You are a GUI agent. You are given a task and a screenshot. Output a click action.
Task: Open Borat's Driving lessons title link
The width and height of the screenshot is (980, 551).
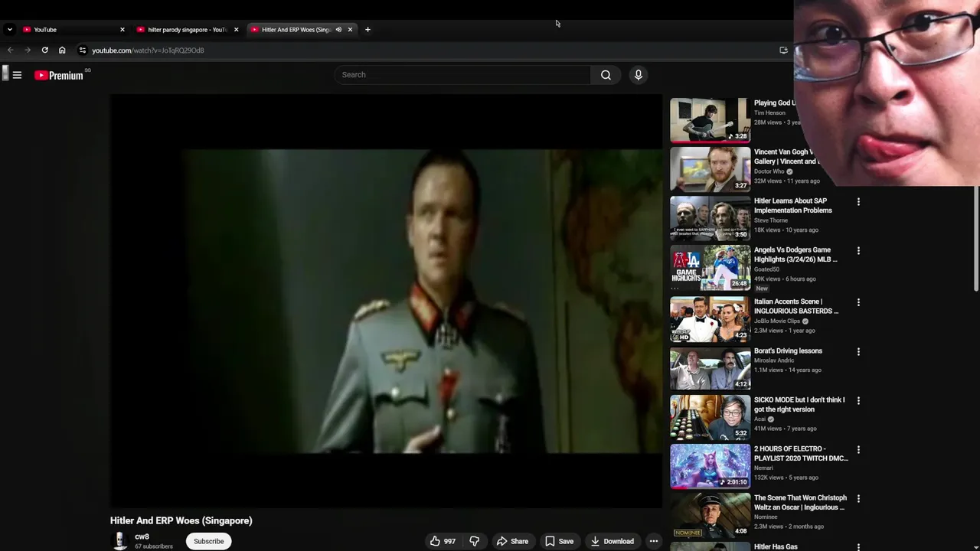[788, 351]
